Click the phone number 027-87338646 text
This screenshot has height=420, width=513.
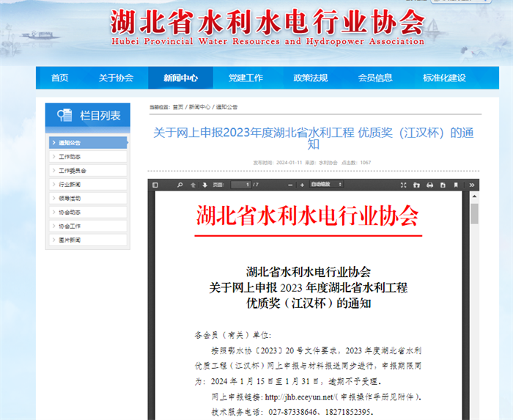[292, 412]
